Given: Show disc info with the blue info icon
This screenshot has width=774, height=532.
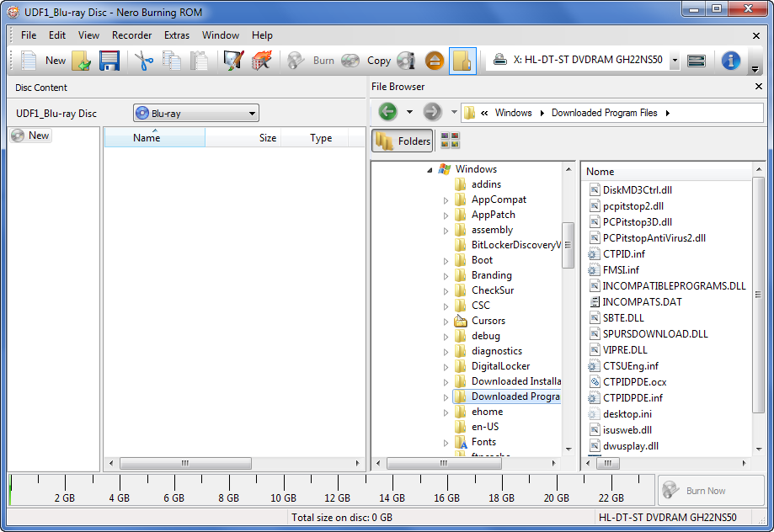Looking at the screenshot, I should [x=729, y=60].
